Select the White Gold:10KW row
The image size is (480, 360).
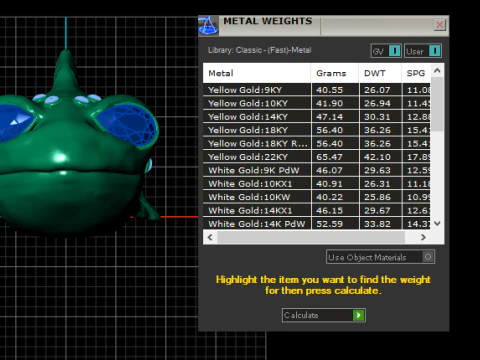click(317, 197)
